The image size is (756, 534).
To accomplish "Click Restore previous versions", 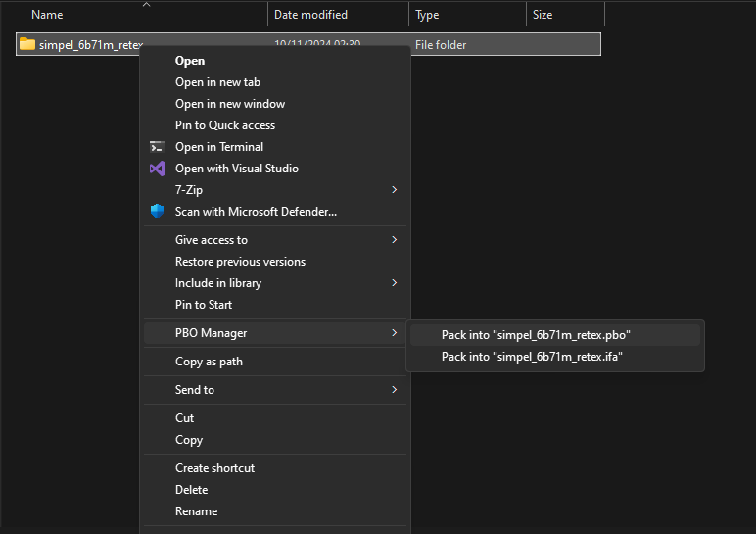I will click(x=240, y=262).
